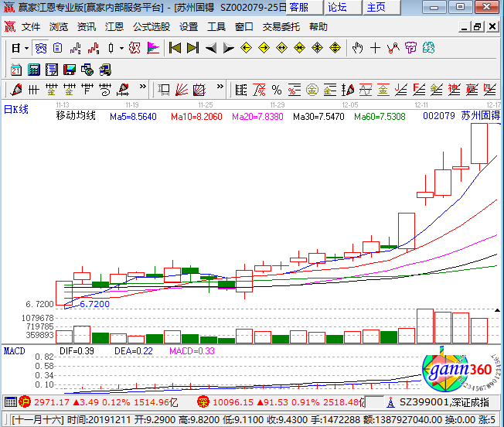The image size is (504, 427).
Task: Open the 江恩 menu
Action: [114, 26]
